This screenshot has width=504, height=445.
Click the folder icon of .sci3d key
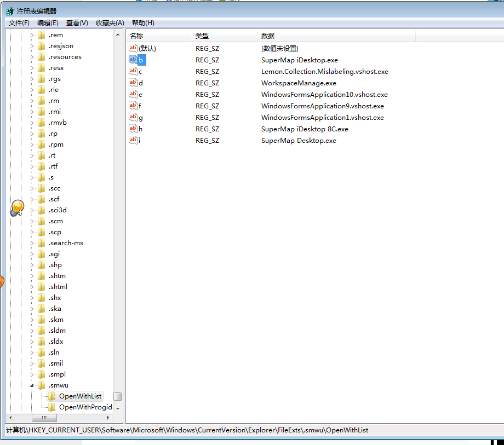(x=42, y=210)
